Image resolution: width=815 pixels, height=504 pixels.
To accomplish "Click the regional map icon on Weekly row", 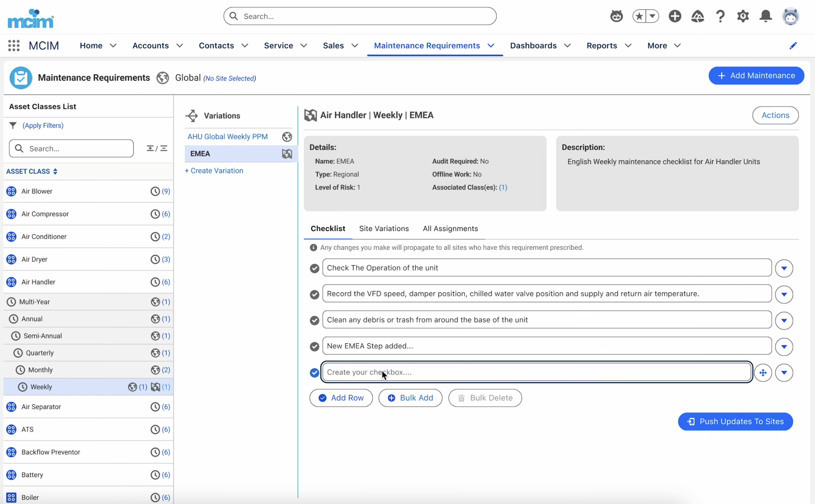I will point(155,387).
